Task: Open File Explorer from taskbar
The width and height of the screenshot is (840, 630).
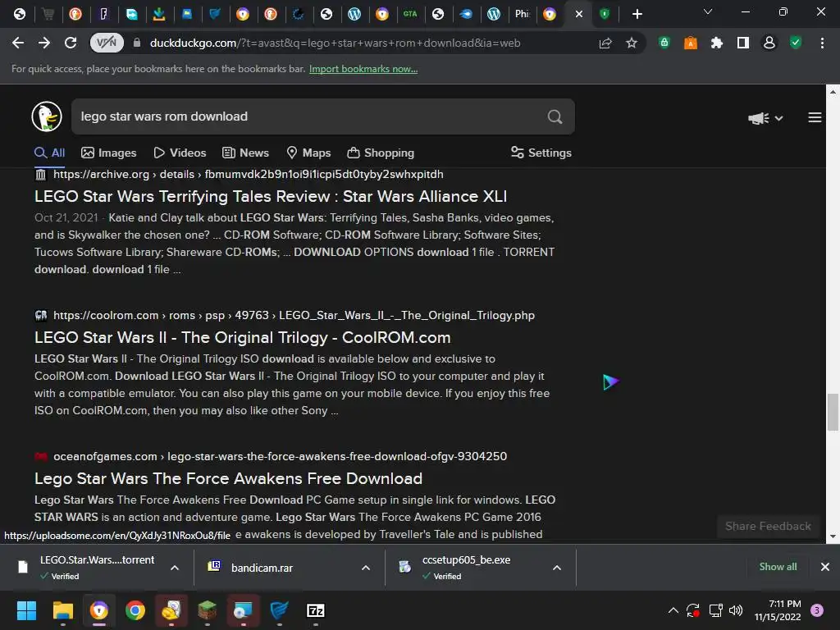Action: click(x=62, y=610)
